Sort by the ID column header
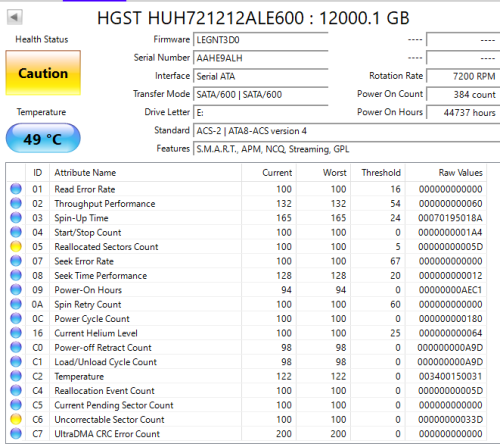The width and height of the screenshot is (500, 447). [x=37, y=173]
